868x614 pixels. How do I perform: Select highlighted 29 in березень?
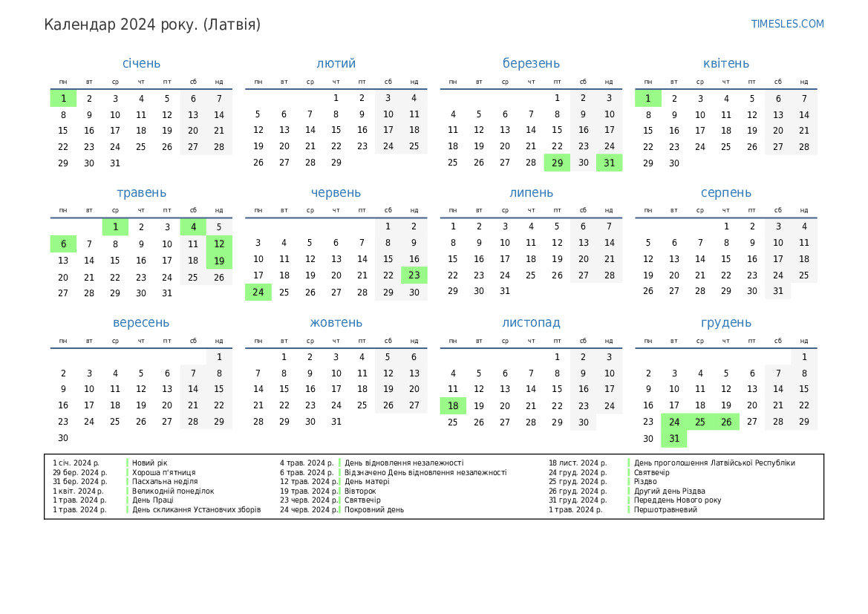(x=557, y=163)
